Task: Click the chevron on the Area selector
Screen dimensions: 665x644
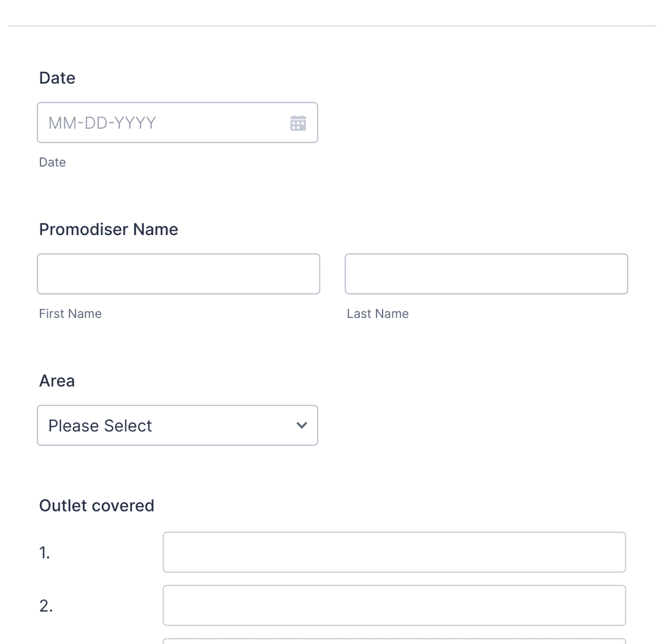Action: pyautogui.click(x=301, y=425)
